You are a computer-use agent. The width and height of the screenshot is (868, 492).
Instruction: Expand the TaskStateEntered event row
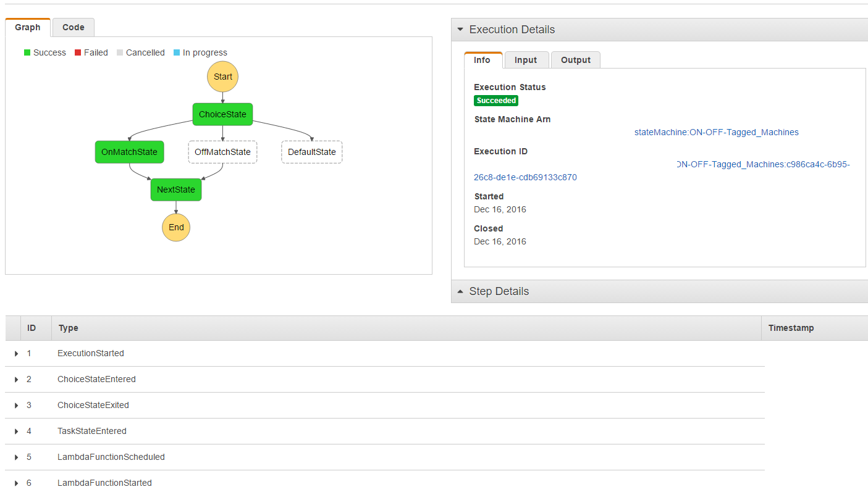tap(17, 432)
